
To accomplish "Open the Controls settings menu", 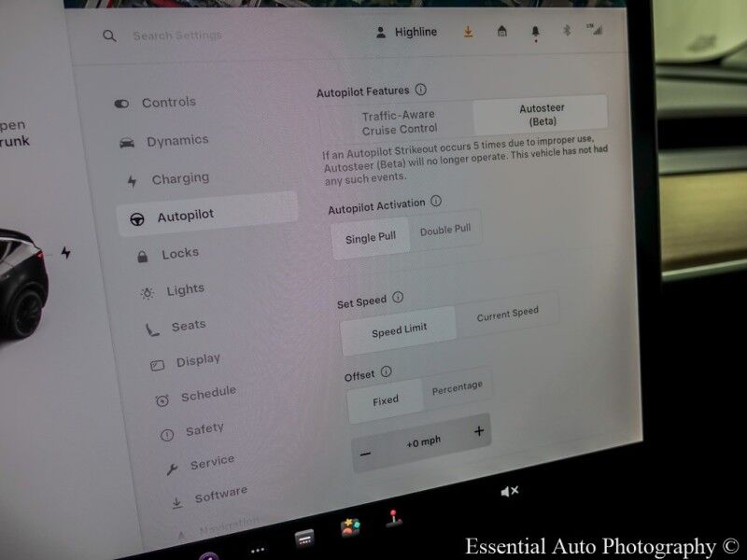I will tap(156, 103).
